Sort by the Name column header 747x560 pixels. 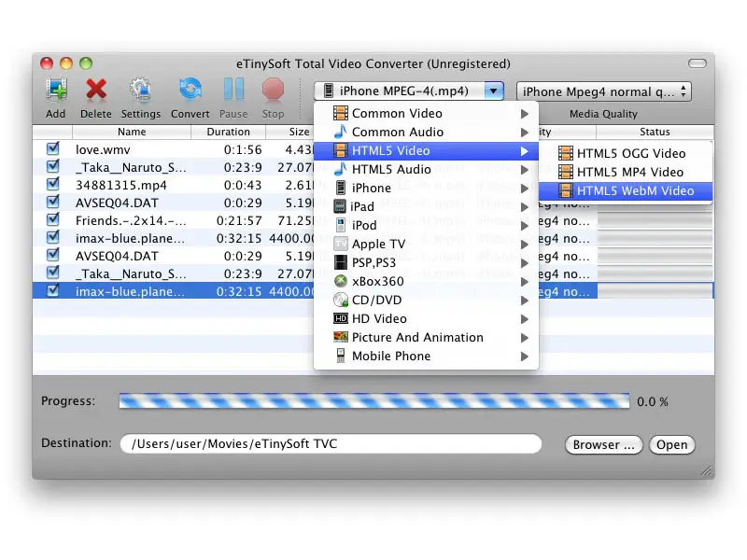132,132
